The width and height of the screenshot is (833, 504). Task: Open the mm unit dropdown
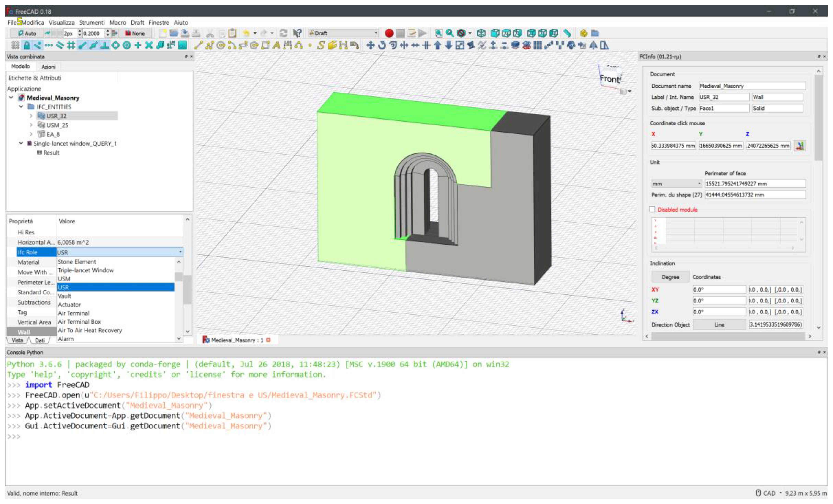click(676, 184)
